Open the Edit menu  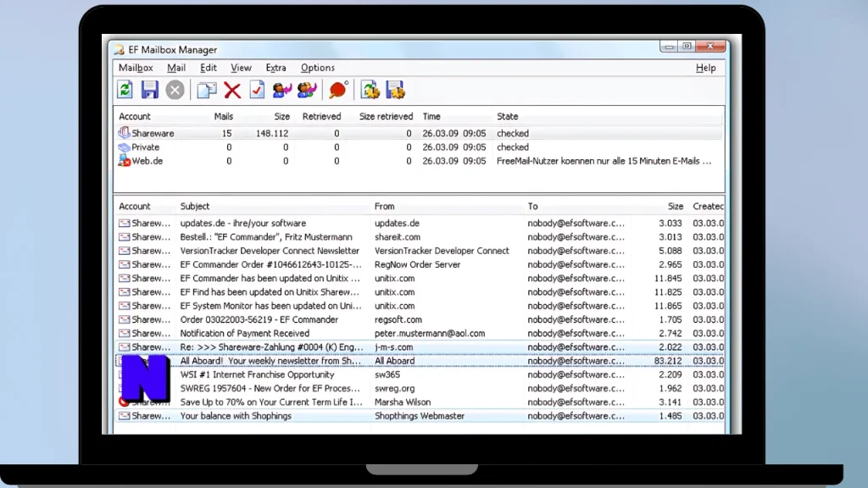click(x=209, y=68)
